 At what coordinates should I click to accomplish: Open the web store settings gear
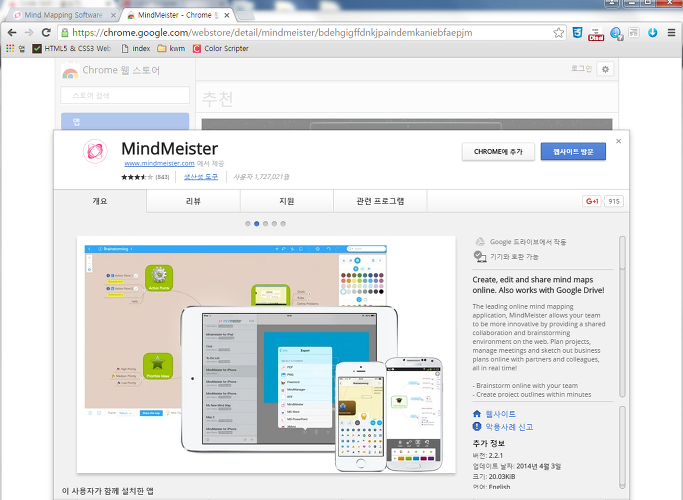click(605, 69)
